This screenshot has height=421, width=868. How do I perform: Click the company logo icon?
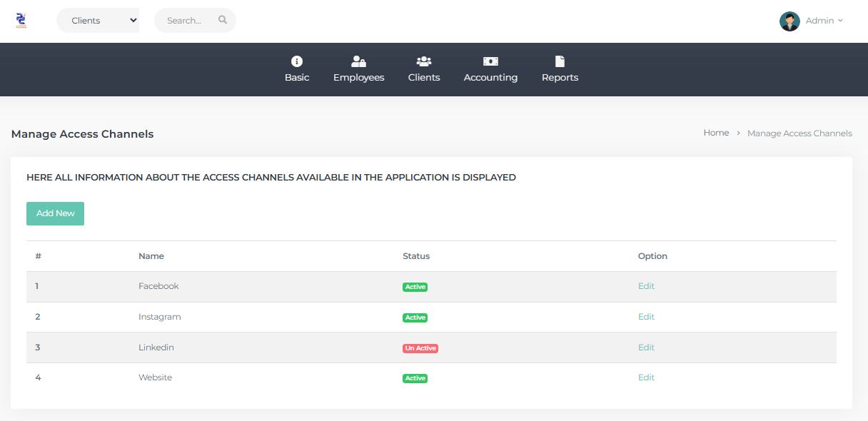pyautogui.click(x=21, y=21)
